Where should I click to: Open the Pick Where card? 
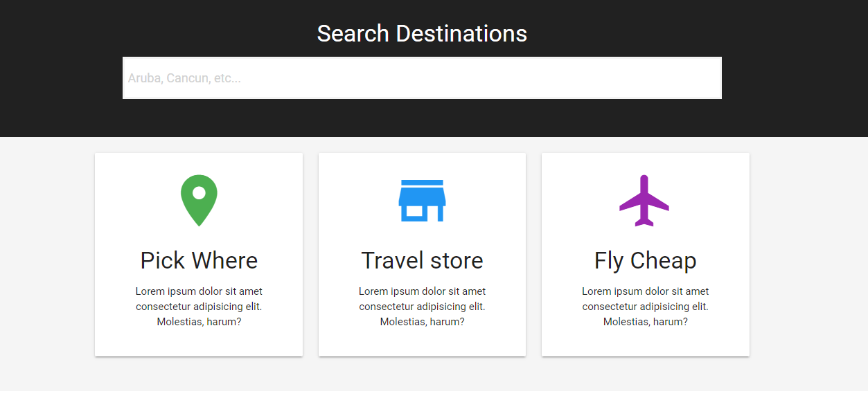[199, 254]
